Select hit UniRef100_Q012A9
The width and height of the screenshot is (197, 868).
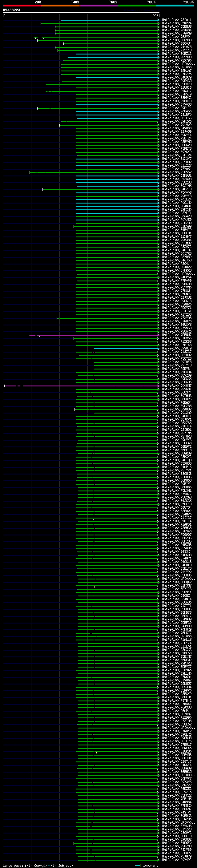tap(176, 413)
